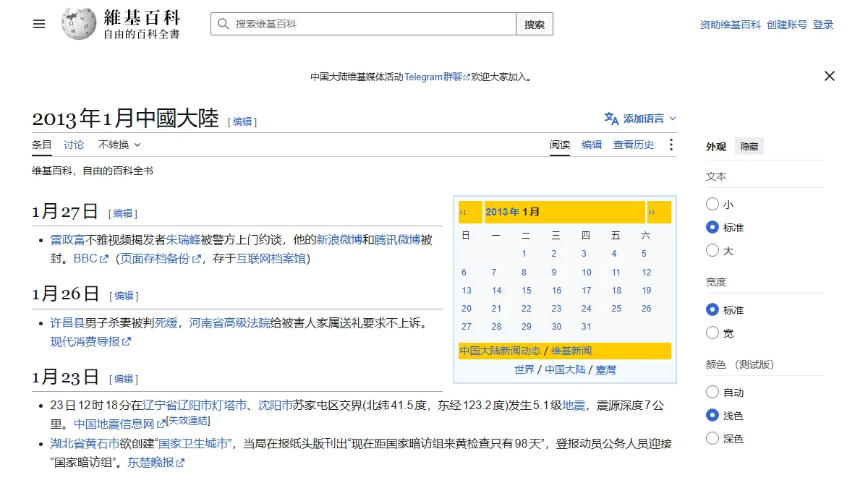Select light color mode 浅色

[712, 416]
